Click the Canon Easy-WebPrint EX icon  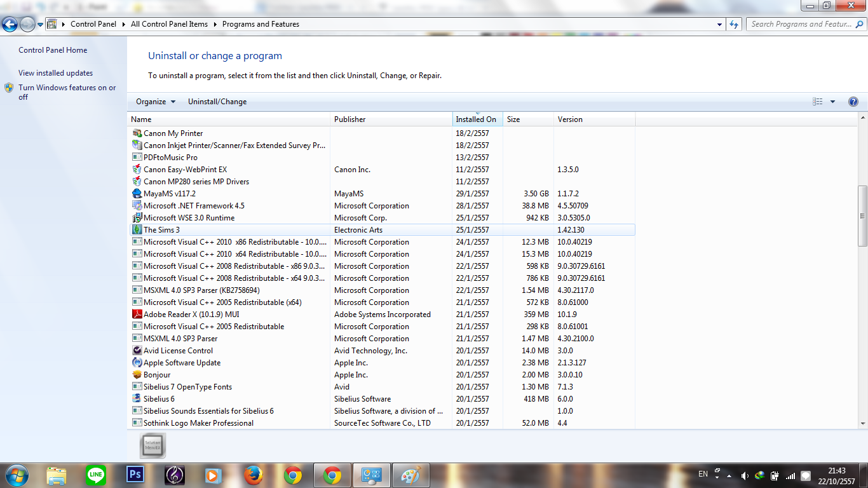[137, 170]
